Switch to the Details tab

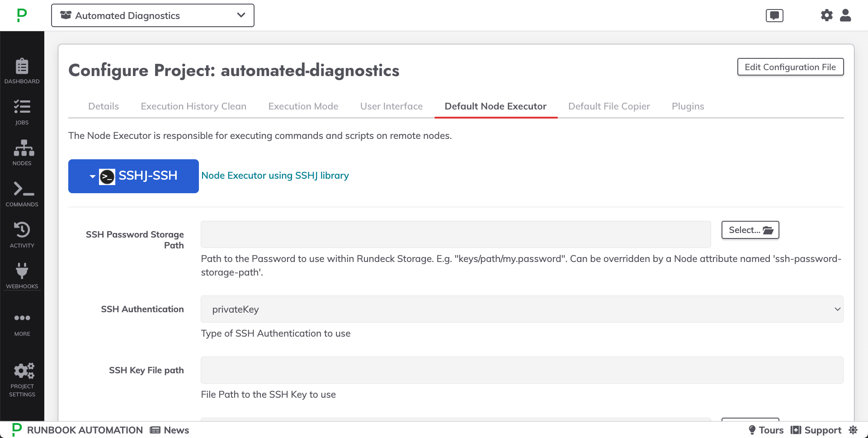coord(104,106)
